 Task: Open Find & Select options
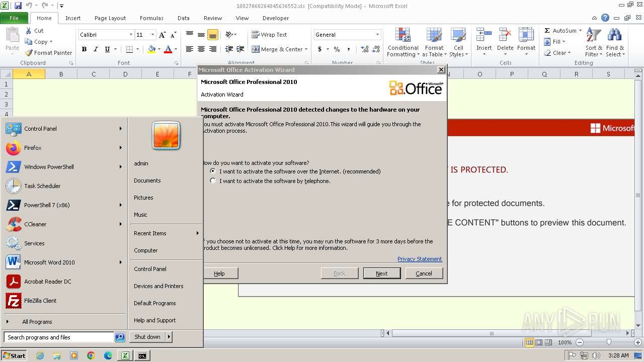tap(615, 43)
